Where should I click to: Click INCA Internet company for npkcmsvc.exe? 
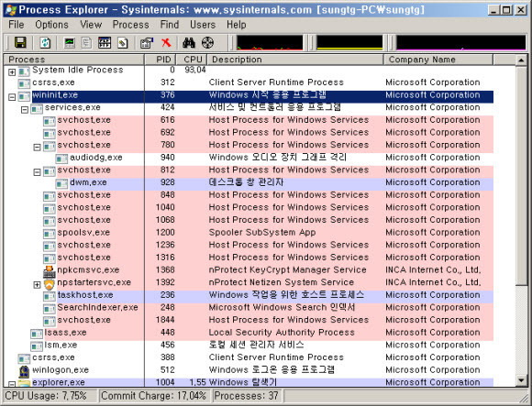[433, 271]
